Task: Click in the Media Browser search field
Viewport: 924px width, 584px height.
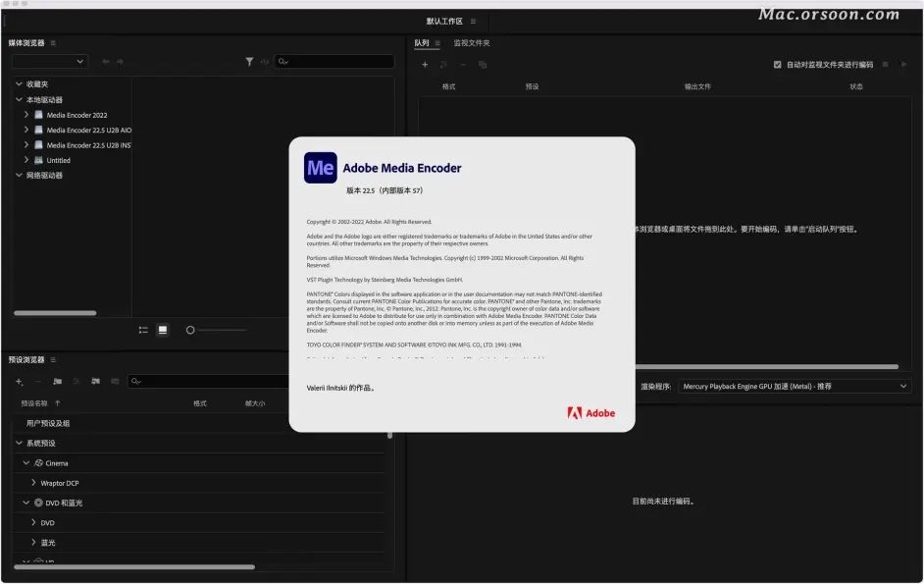Action: pyautogui.click(x=334, y=62)
